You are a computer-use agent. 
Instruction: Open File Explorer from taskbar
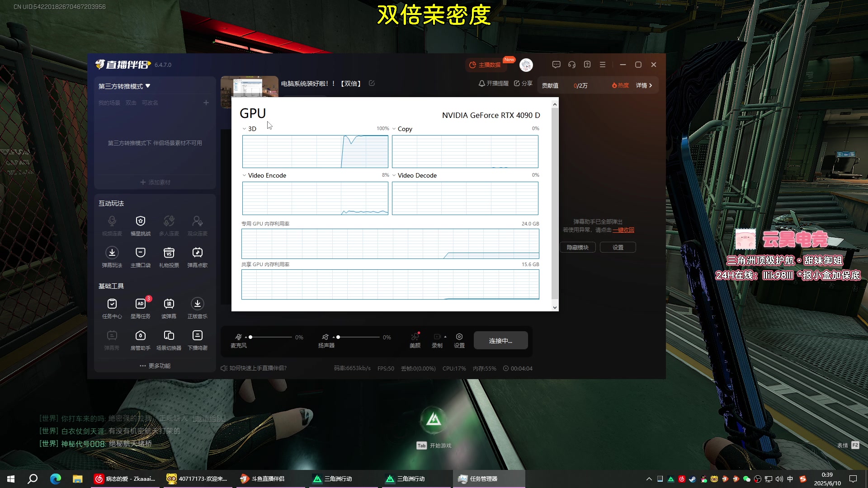(x=78, y=479)
